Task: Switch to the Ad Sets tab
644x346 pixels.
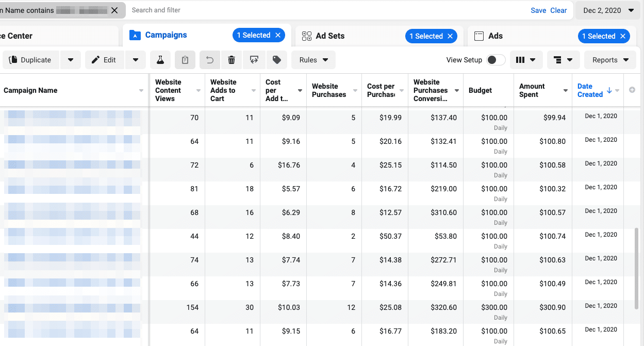Action: click(330, 36)
